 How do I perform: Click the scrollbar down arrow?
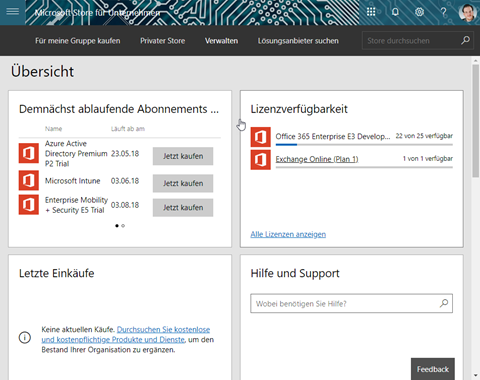(476, 376)
